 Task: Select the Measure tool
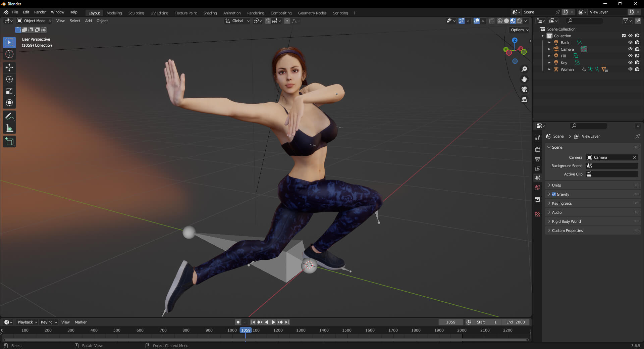(x=9, y=128)
